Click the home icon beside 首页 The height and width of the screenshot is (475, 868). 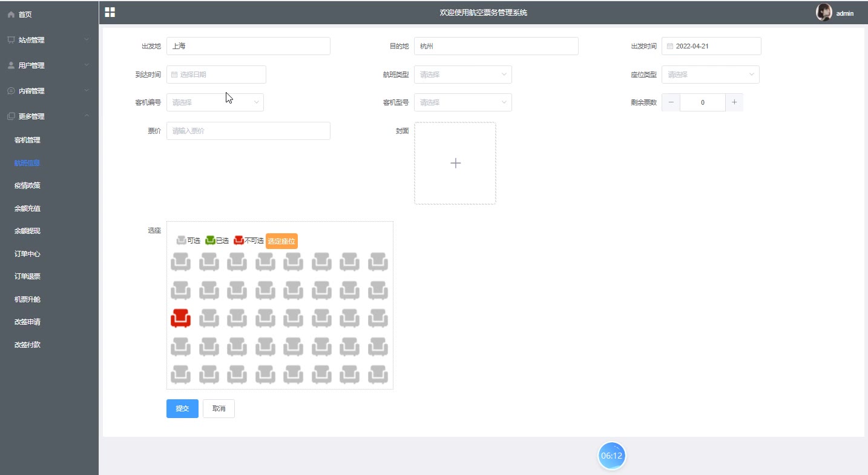pos(11,15)
